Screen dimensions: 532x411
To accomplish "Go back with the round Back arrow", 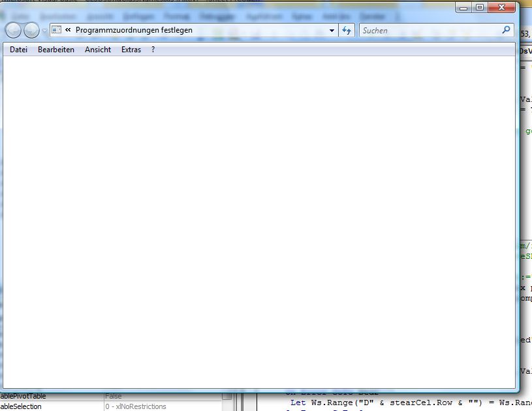I will click(x=13, y=30).
